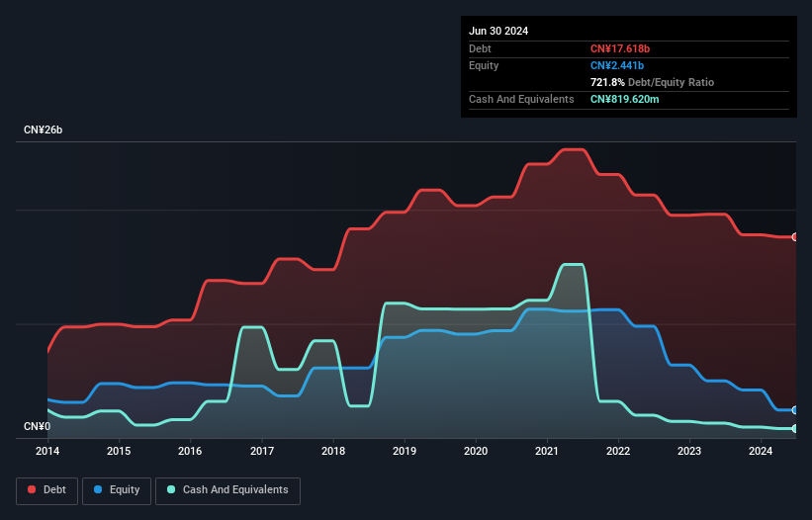Click the CN¥819.620m cash value
Screen dimensions: 812x520
click(x=624, y=99)
